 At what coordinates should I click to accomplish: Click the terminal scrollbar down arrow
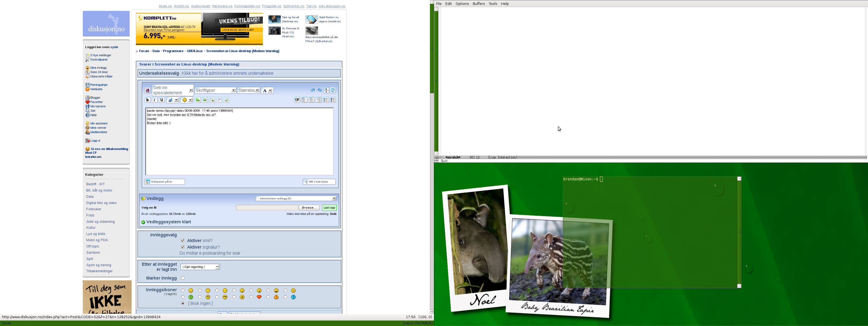tap(739, 286)
